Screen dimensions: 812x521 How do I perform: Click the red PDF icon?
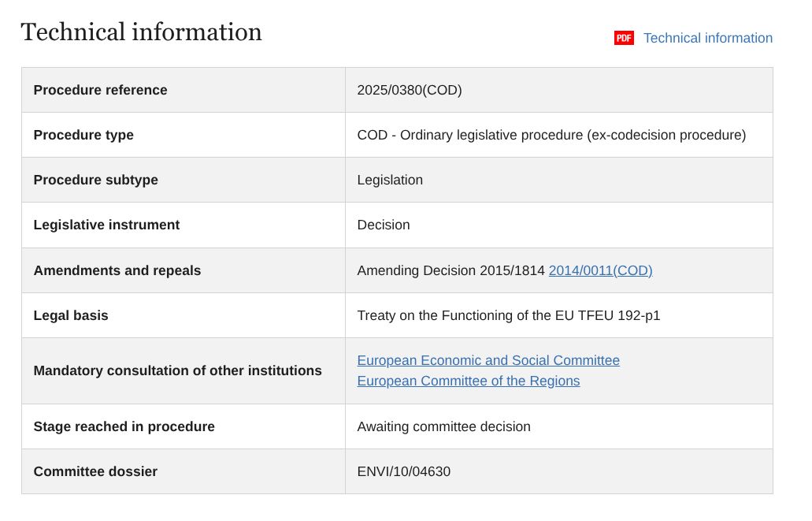pyautogui.click(x=624, y=38)
